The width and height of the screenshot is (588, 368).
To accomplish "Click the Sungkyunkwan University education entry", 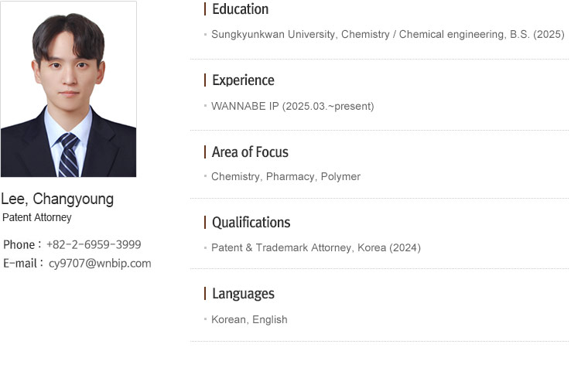I will pos(388,35).
